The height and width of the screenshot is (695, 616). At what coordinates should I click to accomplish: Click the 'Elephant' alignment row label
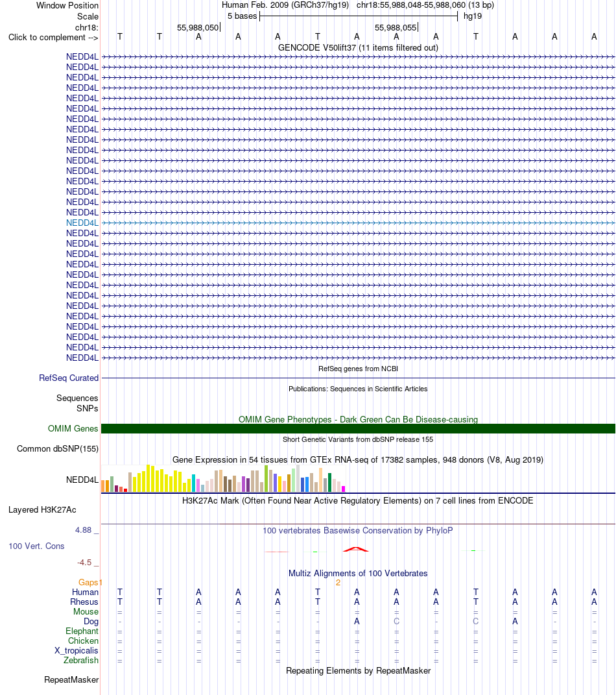click(x=82, y=631)
